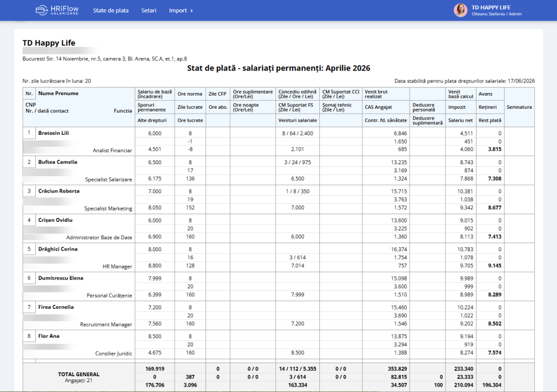Select employee Bratosin Lili
Screen dimensions: 557x392
pyautogui.click(x=54, y=133)
